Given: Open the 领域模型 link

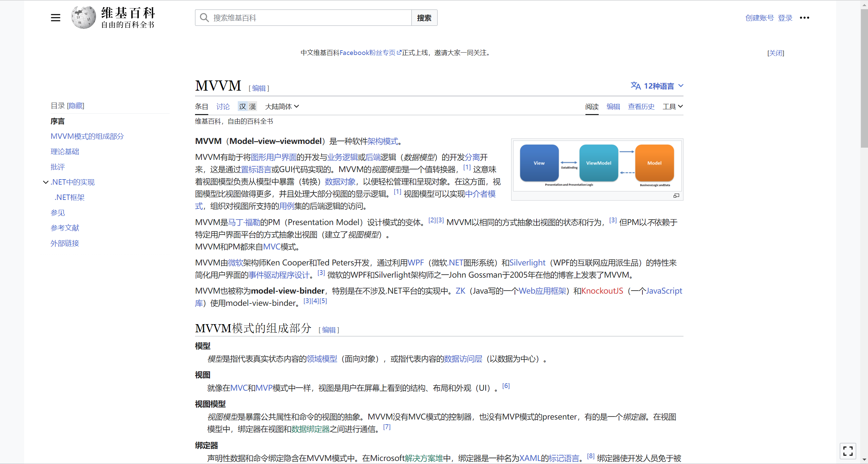Looking at the screenshot, I should [x=322, y=359].
